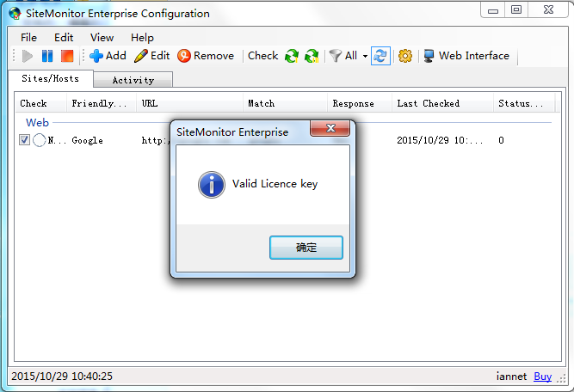Toggle the Google site checkbox

(24, 140)
